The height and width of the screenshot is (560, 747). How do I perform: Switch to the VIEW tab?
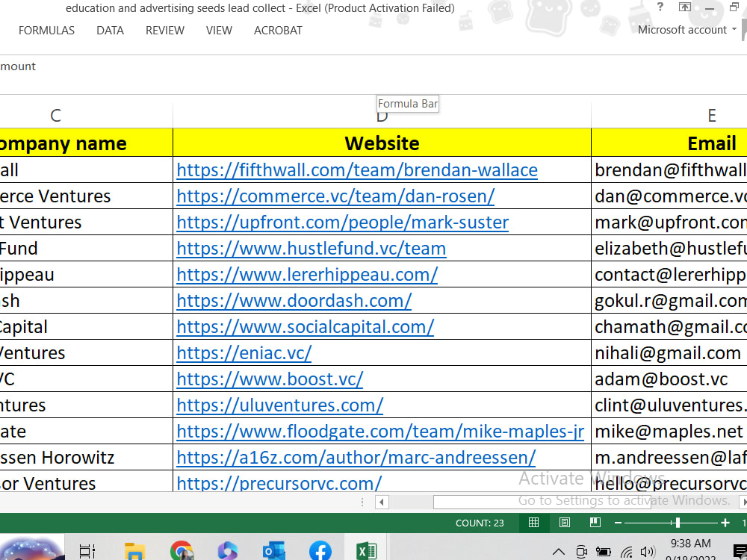pos(219,31)
